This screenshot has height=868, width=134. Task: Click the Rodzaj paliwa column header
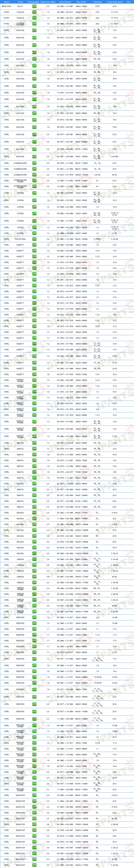coord(33,2)
